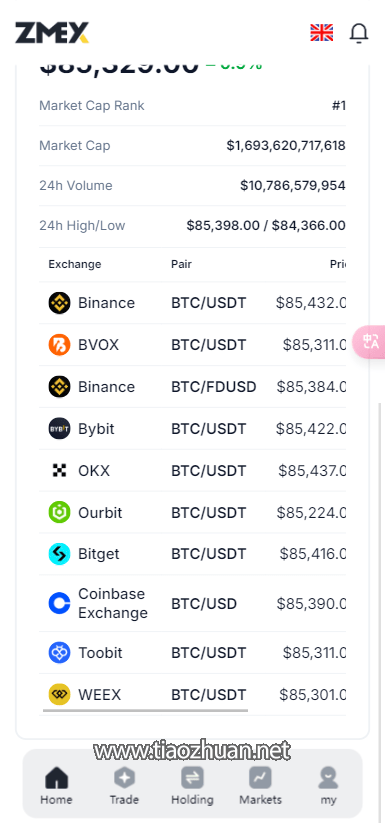This screenshot has height=833, width=385.
Task: Open the notifications bell icon
Action: pyautogui.click(x=359, y=33)
